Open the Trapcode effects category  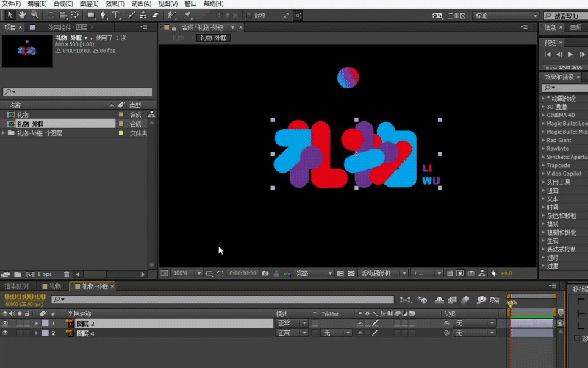point(559,166)
